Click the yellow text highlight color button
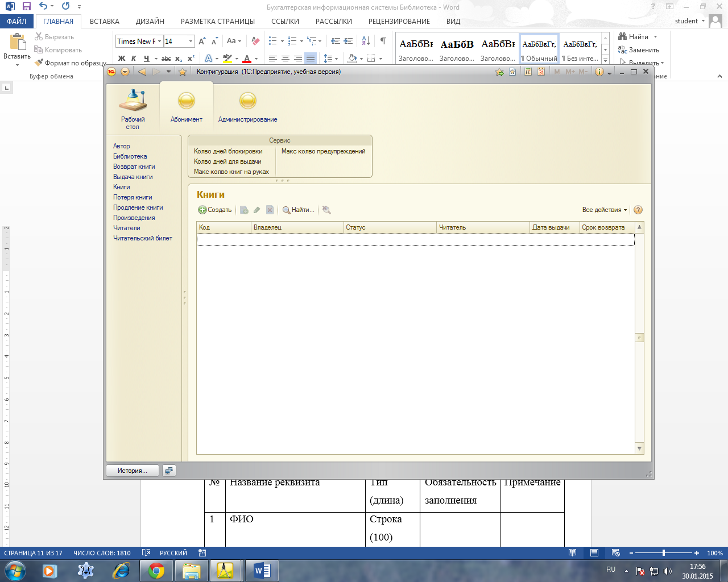 (227, 59)
